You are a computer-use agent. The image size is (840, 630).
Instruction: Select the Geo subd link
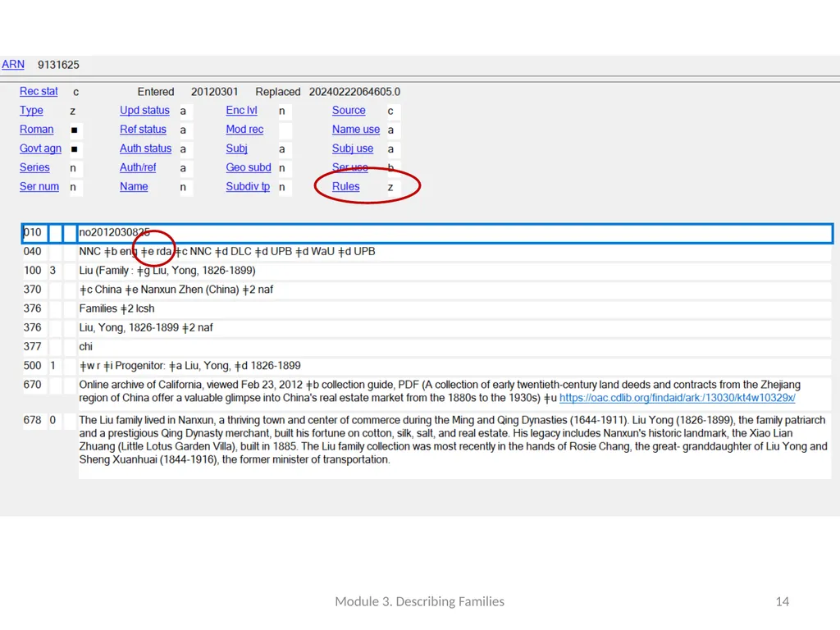(x=249, y=167)
